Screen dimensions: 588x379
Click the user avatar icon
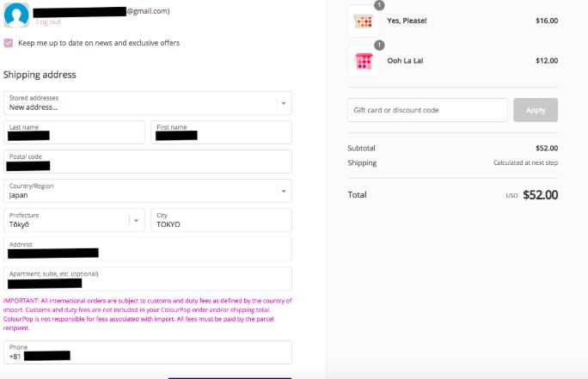(x=16, y=13)
